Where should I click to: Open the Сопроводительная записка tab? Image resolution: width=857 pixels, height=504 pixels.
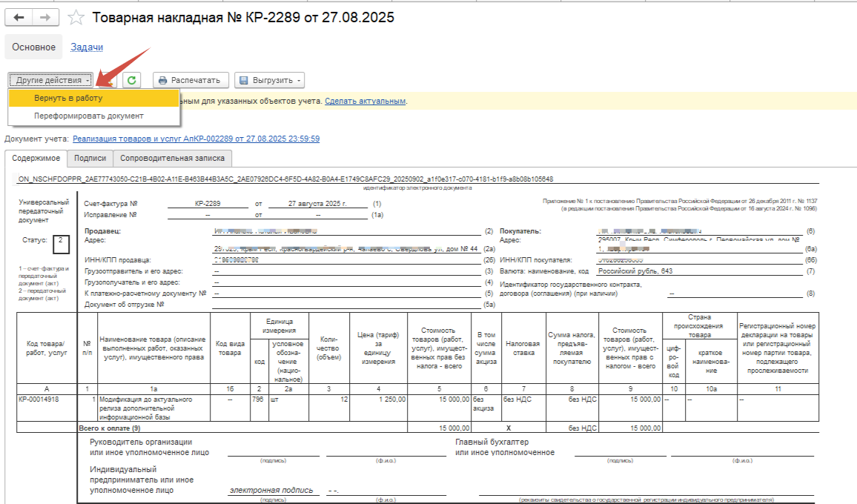[173, 158]
